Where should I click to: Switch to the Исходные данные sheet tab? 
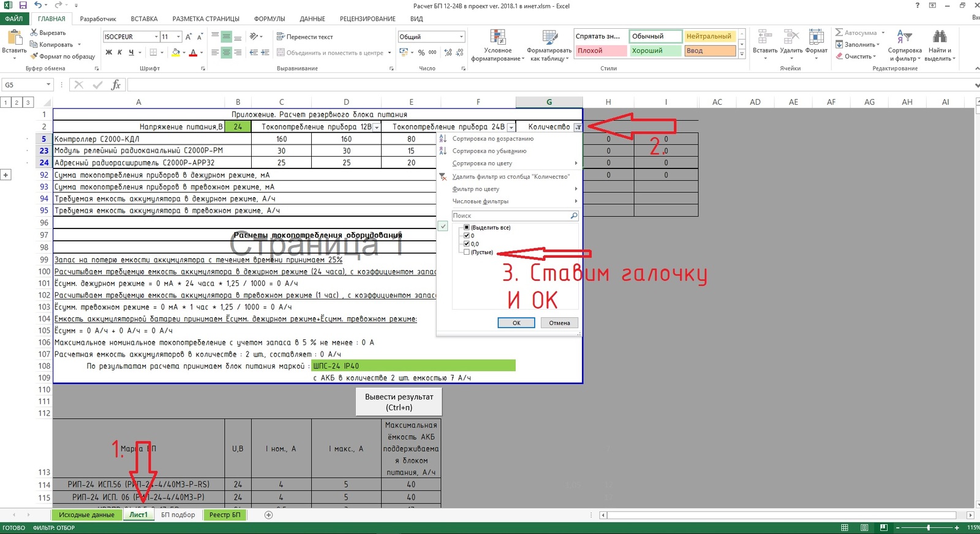[86, 515]
